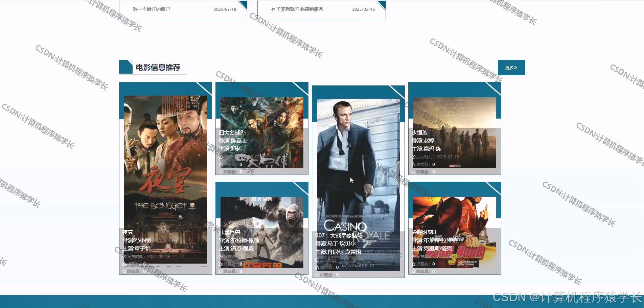The height and width of the screenshot is (308, 644).
Task: Click the thumbs-up icon on 狂暴巨兽 card
Action: 221,264
